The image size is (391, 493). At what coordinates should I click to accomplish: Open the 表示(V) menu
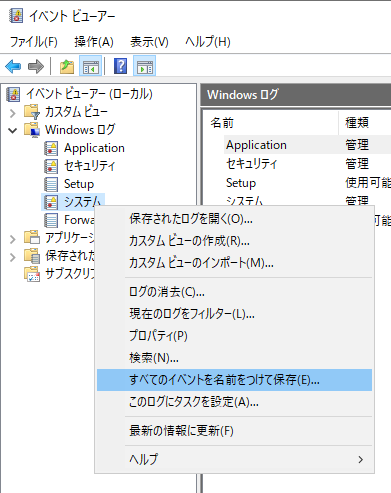click(x=149, y=42)
